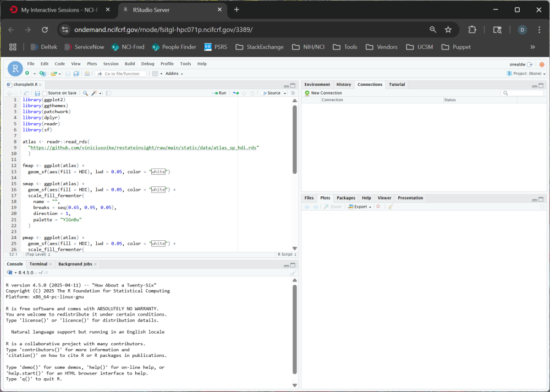The height and width of the screenshot is (392, 550).
Task: Click the create project icon
Action: tap(43, 74)
